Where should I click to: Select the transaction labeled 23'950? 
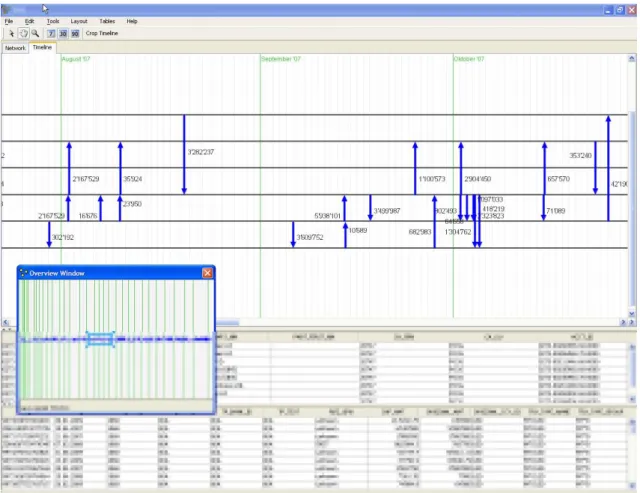pyautogui.click(x=120, y=208)
